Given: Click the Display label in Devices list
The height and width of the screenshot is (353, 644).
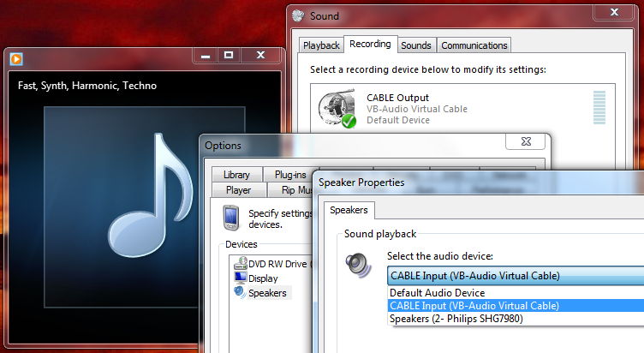Looking at the screenshot, I should pyautogui.click(x=263, y=278).
